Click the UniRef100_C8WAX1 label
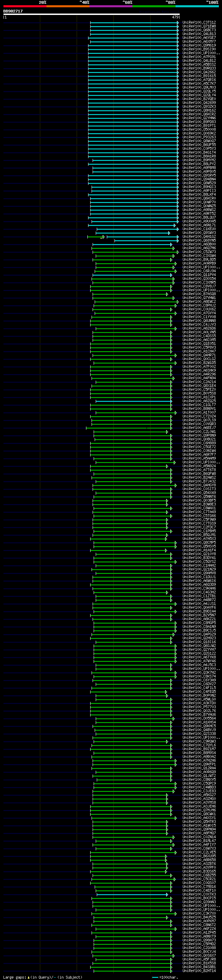 199,508
